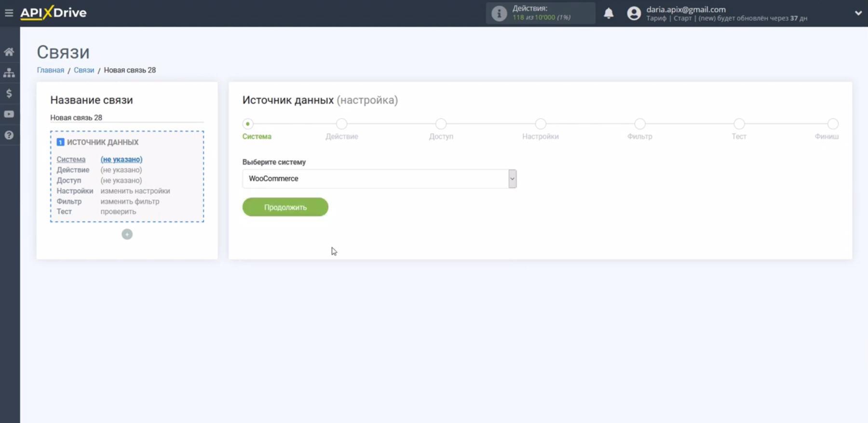The width and height of the screenshot is (868, 423).
Task: Open the video tutorials icon in sidebar
Action: click(9, 114)
